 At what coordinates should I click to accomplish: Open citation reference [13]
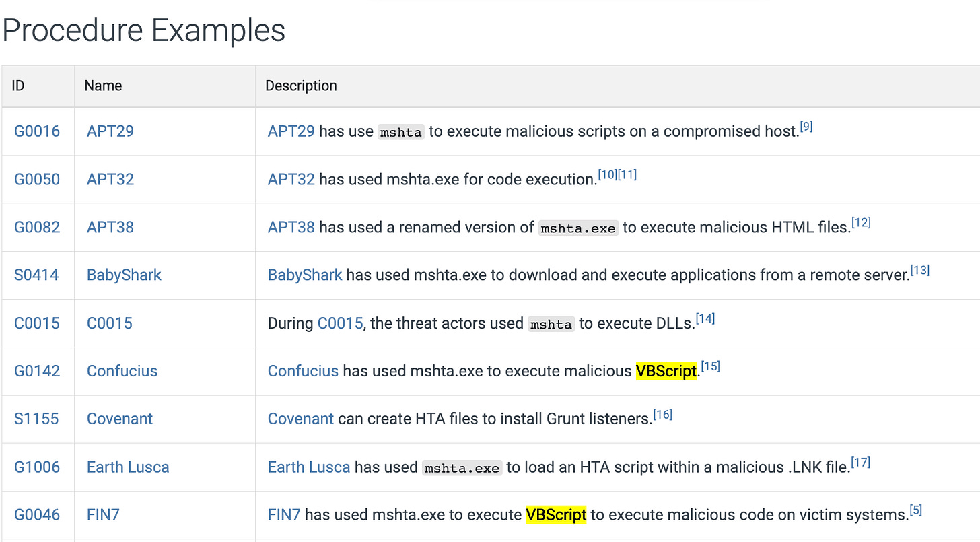920,270
